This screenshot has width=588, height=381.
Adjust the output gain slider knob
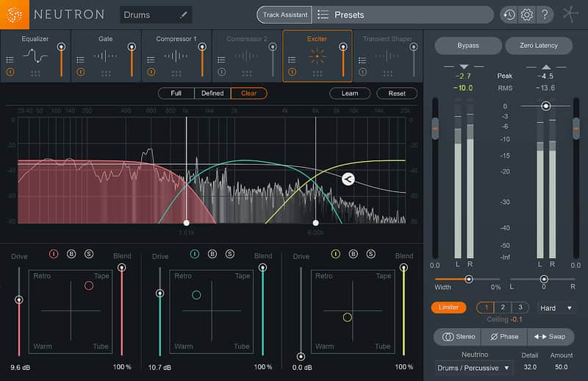546,106
